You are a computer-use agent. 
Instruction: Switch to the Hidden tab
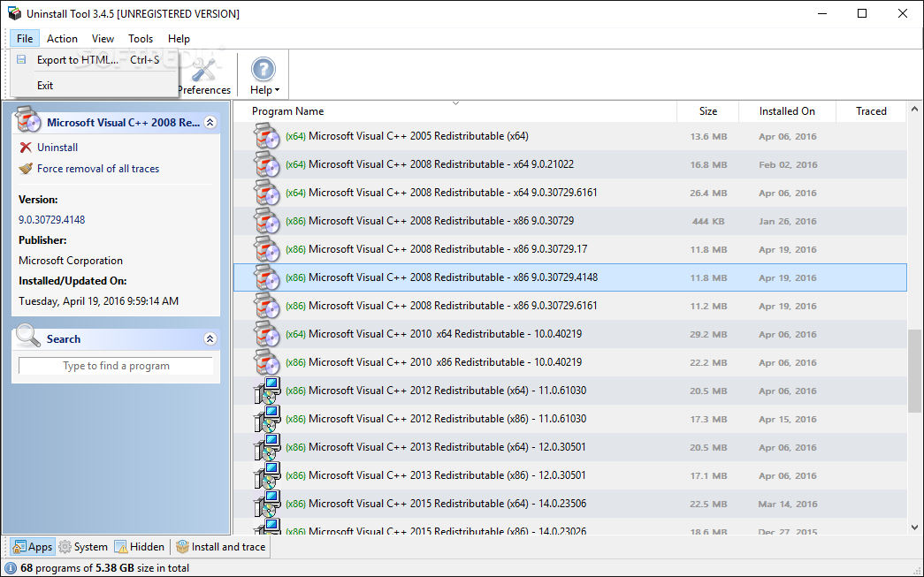click(x=140, y=546)
